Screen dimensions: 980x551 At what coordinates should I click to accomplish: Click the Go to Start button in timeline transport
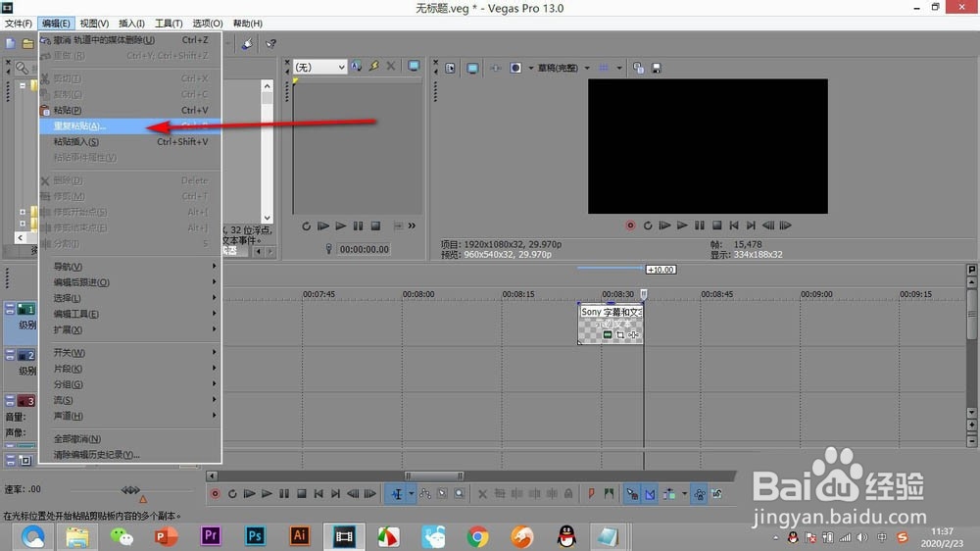point(318,493)
